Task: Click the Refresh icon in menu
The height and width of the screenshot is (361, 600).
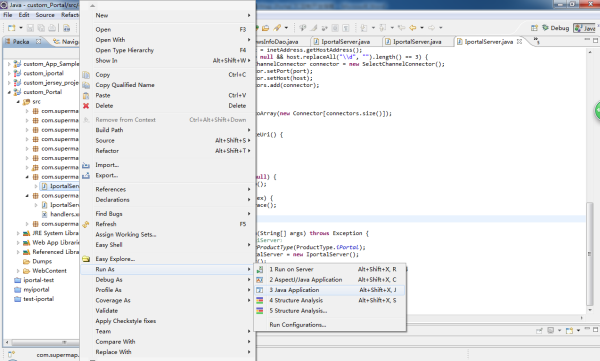Action: [x=86, y=224]
